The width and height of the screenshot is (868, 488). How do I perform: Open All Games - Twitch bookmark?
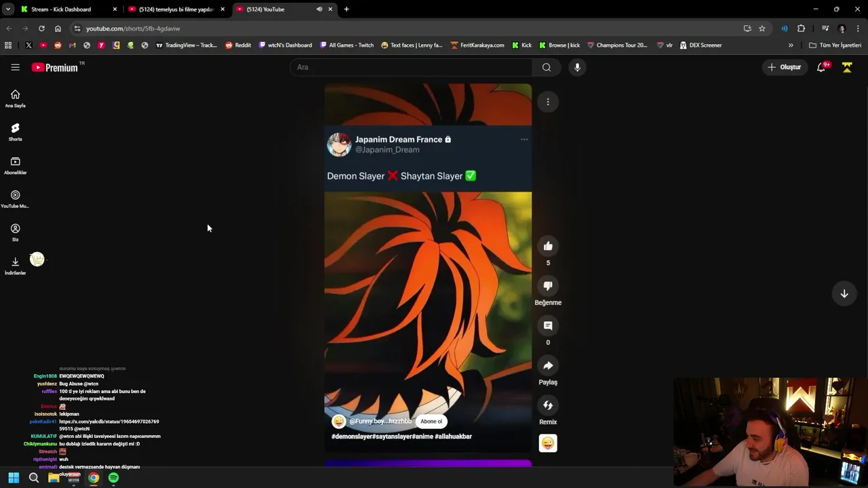pos(347,45)
